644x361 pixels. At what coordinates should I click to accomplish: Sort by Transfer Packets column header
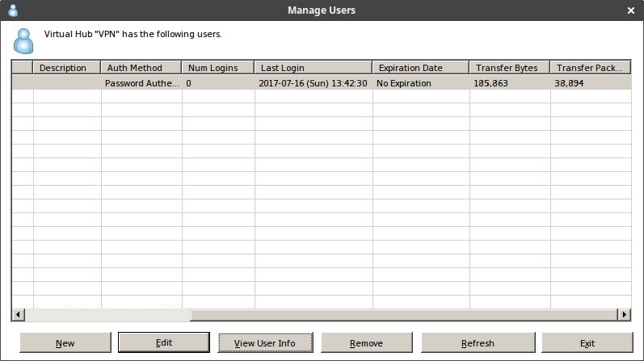[x=590, y=68]
